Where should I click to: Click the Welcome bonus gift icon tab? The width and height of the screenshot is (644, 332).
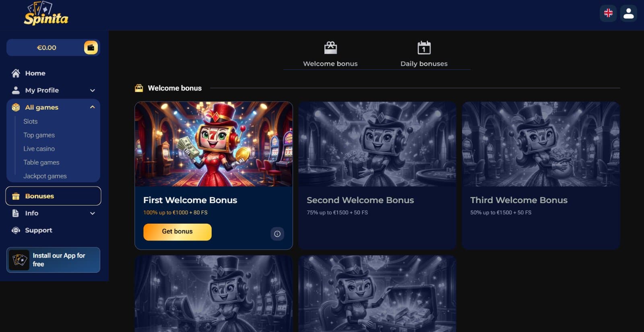(330, 48)
